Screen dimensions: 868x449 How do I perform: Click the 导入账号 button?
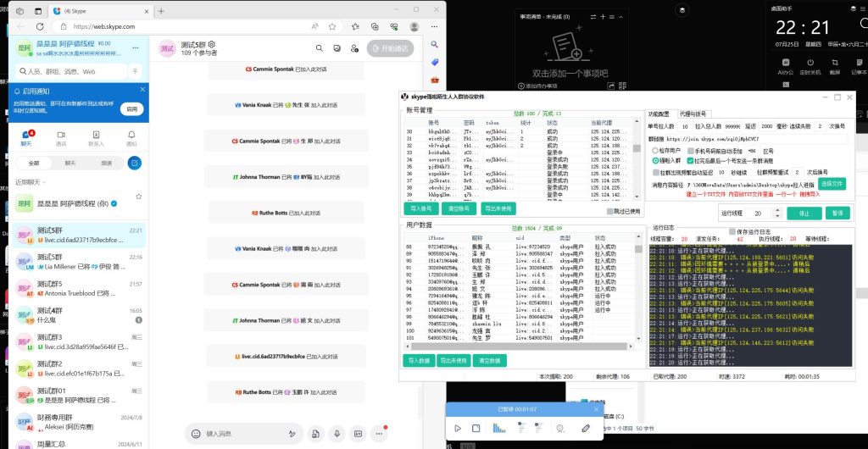[420, 208]
